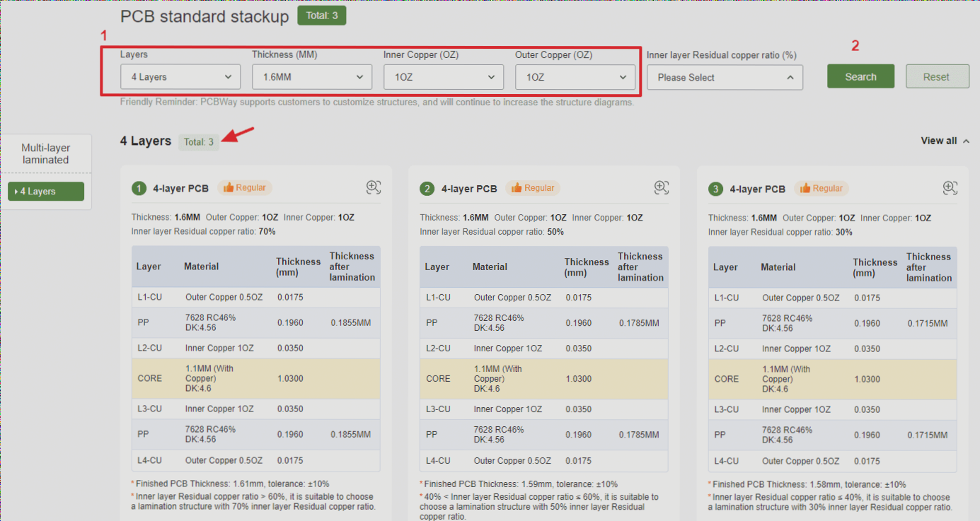Open the Inner layer Residual copper ratio selector
The width and height of the screenshot is (980, 521).
click(724, 77)
